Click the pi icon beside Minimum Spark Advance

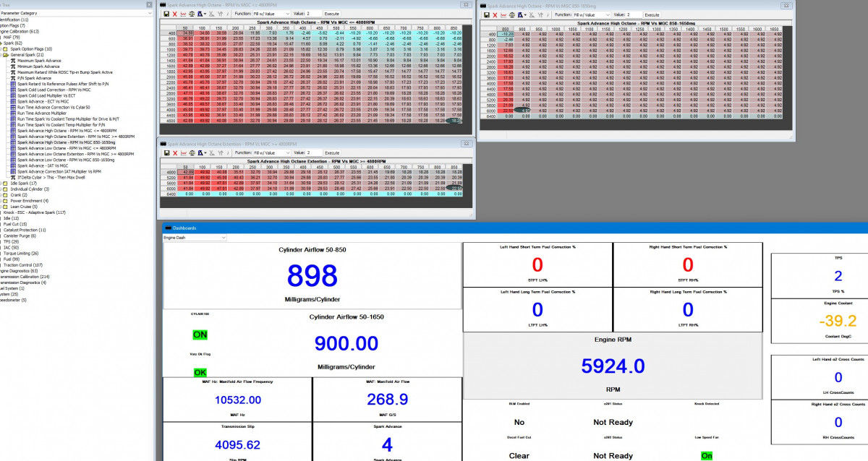pos(12,66)
